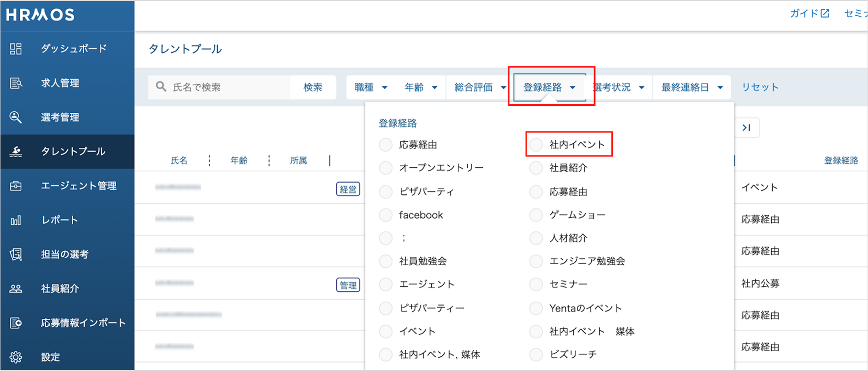This screenshot has height=371, width=868.
Task: Go to 選考管理 menu item
Action: 67,117
